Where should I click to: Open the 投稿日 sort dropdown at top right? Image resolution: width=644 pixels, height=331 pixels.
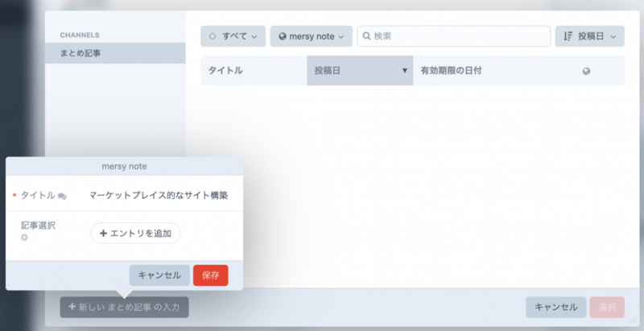tap(590, 36)
